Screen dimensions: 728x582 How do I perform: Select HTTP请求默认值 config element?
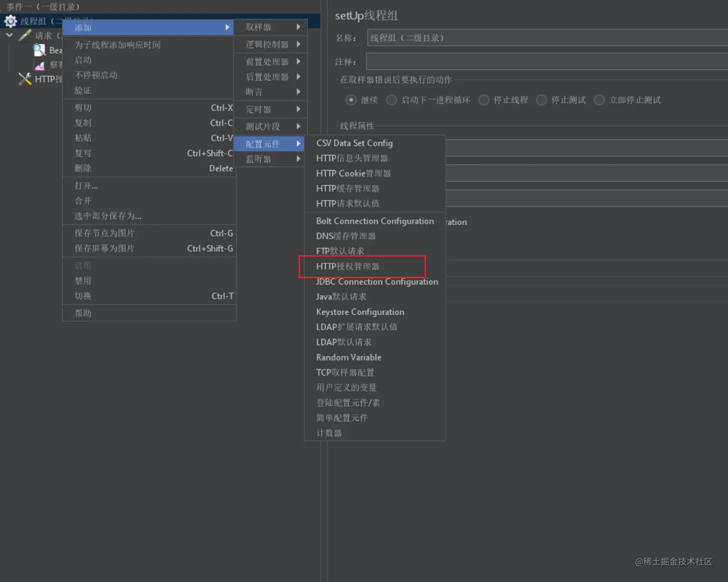coord(375,204)
